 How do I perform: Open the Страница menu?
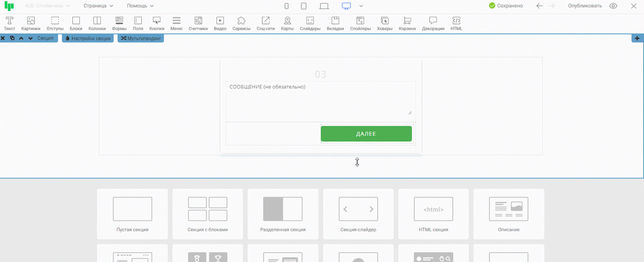[98, 6]
